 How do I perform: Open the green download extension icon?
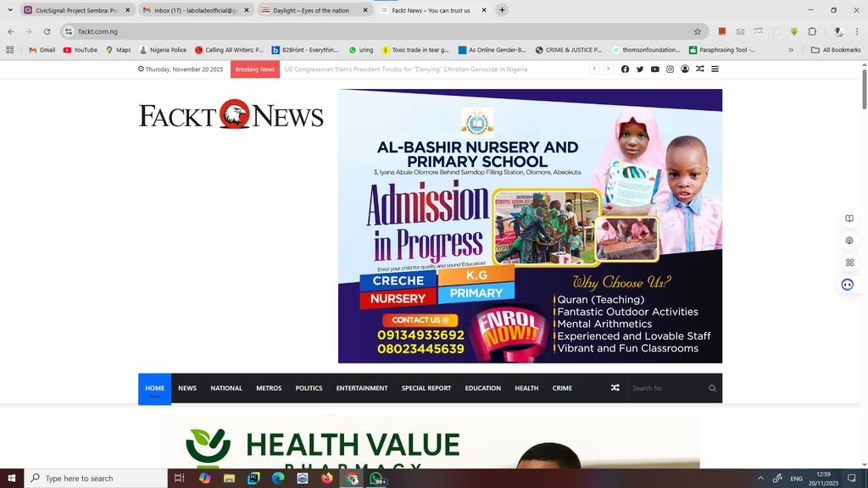[x=794, y=31]
